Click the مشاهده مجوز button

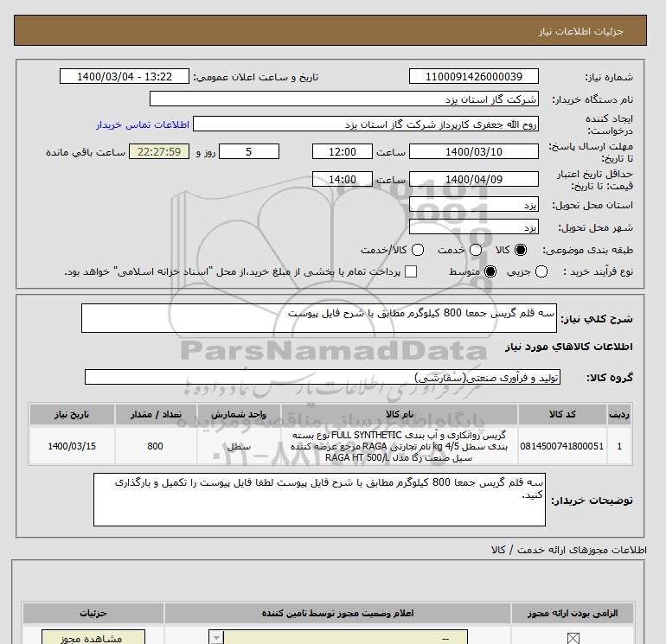[93, 637]
